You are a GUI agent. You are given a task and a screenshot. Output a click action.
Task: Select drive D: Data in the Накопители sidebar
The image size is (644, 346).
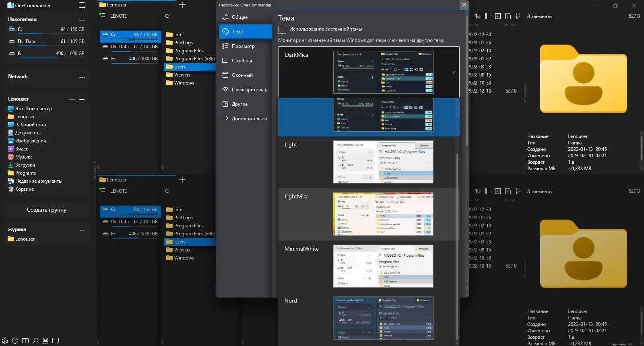[x=47, y=41]
